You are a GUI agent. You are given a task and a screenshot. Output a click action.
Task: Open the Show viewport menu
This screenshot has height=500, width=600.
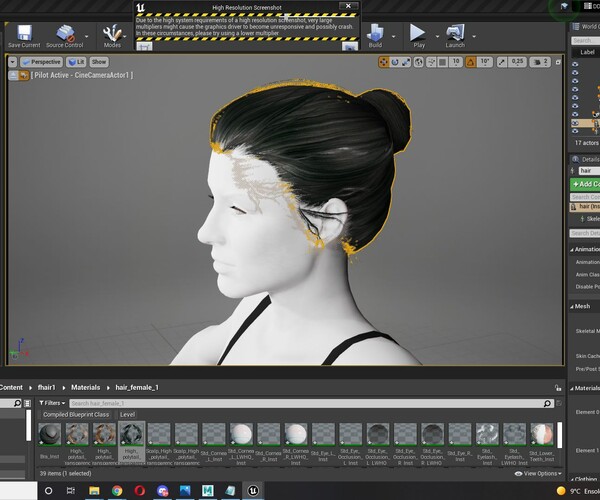pyautogui.click(x=99, y=62)
